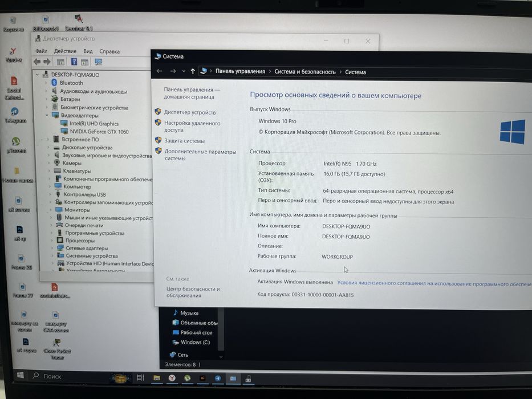Open Дополнительные параметры системы link

click(x=200, y=154)
